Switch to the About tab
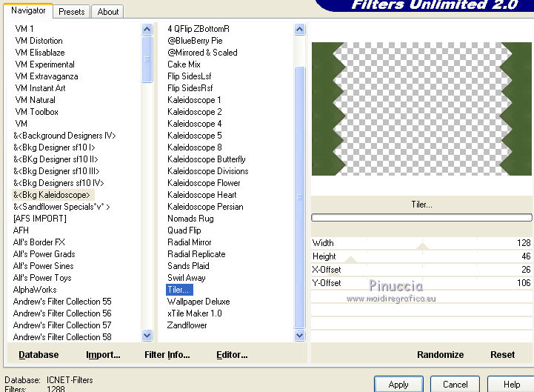The height and width of the screenshot is (392, 534). 107,12
